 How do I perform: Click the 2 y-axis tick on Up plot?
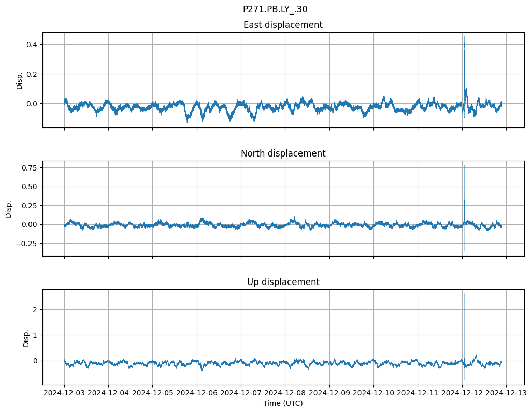coord(36,310)
